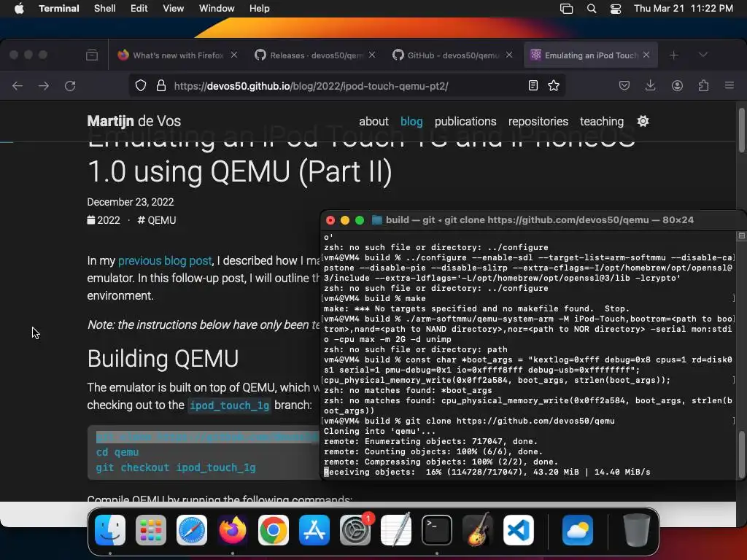Click the Terminal split pane button

coord(741,236)
